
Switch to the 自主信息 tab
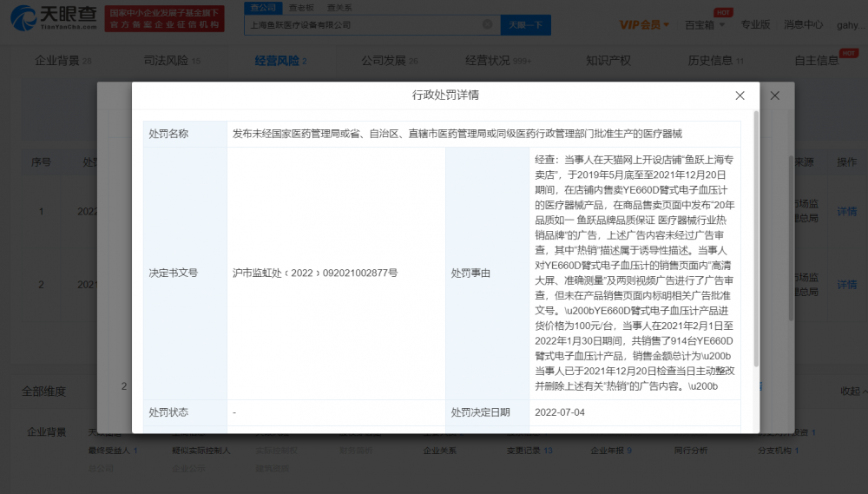[817, 61]
